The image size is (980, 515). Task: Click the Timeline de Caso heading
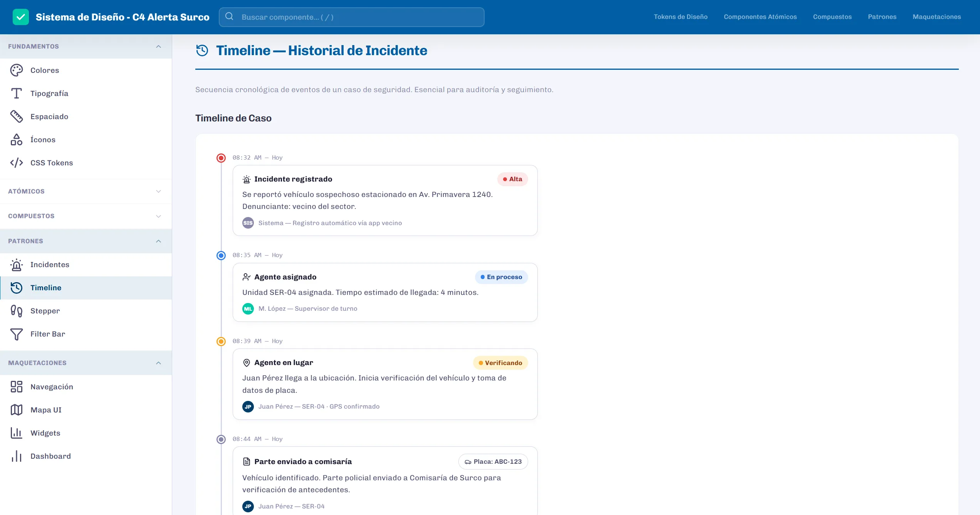coord(233,118)
